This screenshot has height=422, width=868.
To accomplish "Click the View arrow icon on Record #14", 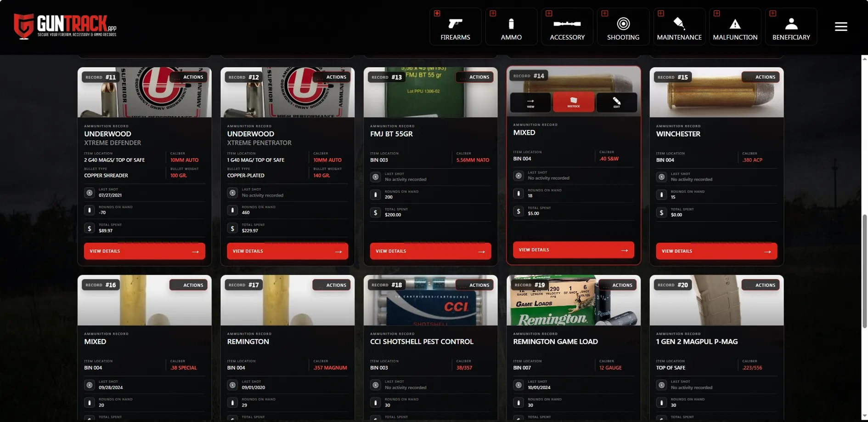I will tap(530, 102).
